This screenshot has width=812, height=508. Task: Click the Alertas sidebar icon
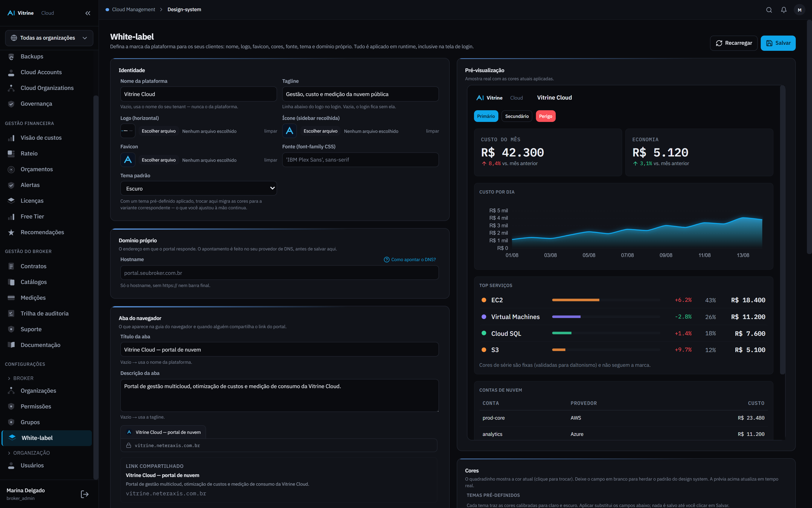[x=11, y=185]
